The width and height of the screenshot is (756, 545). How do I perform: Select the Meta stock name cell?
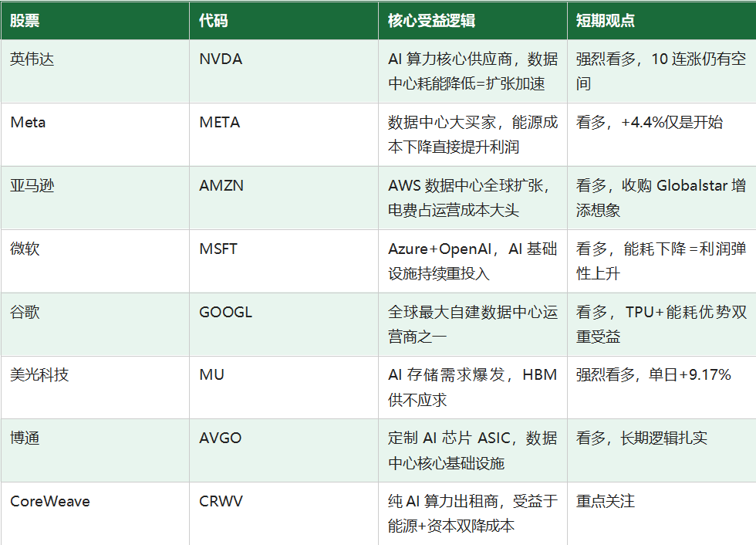click(x=95, y=134)
